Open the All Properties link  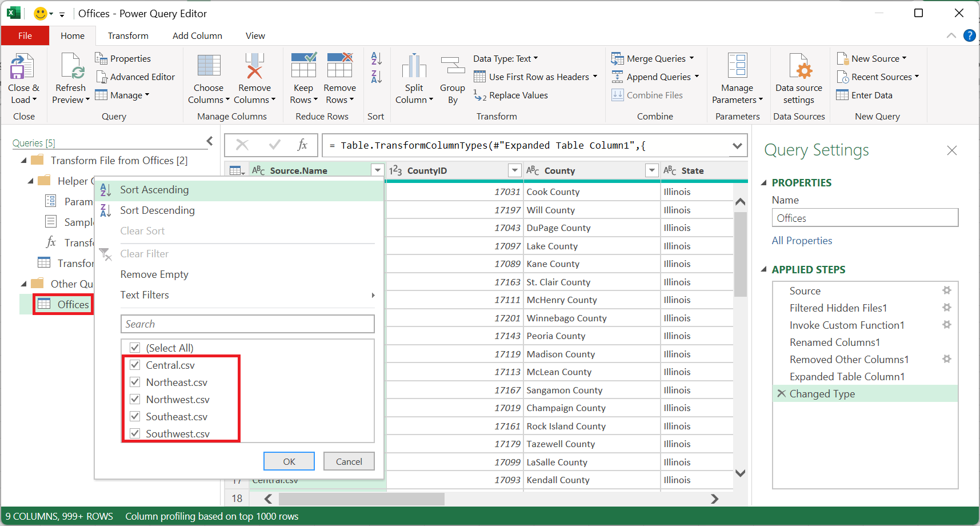802,241
